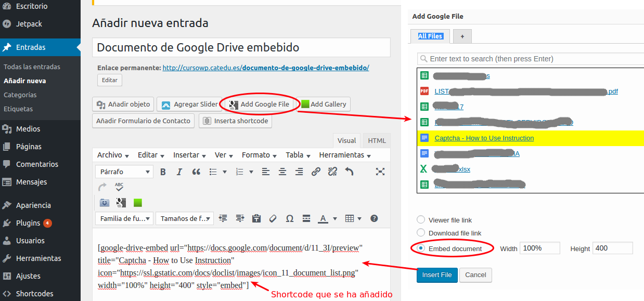Select the Download file link option

(421, 233)
